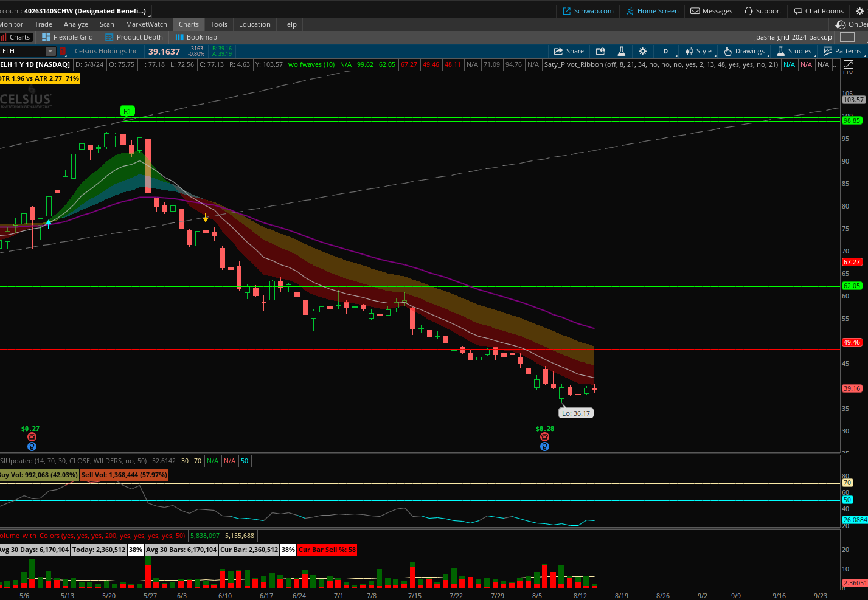Open the jpasha-grid-2024-backup grid selector
868x600 pixels.
coord(793,37)
